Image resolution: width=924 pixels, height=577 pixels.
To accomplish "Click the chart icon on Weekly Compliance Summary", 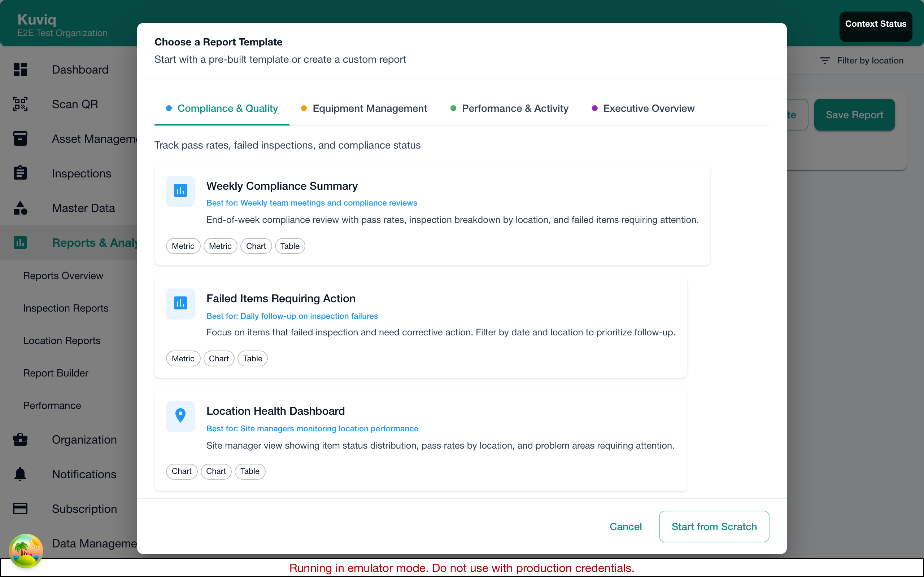I will pyautogui.click(x=180, y=191).
